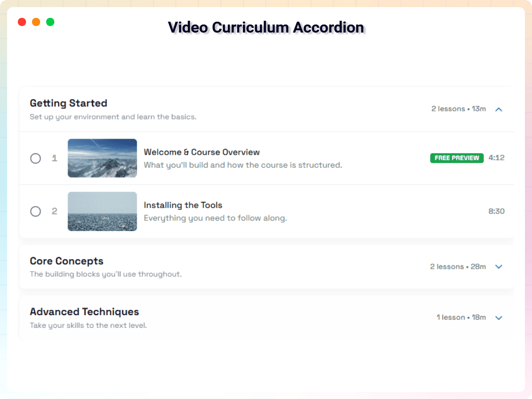Image resolution: width=532 pixels, height=399 pixels.
Task: Click the FREE PREVIEW badge
Action: pyautogui.click(x=457, y=158)
